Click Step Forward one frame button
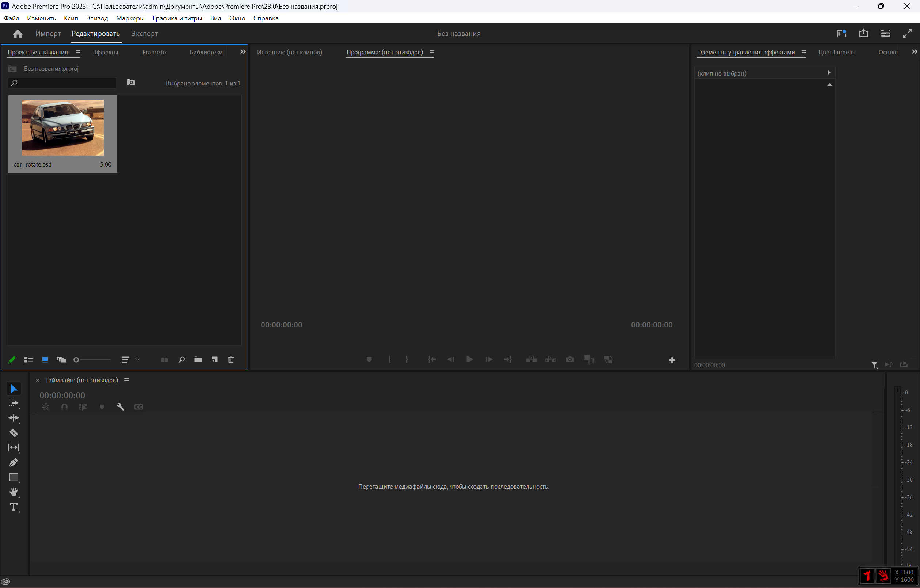 coord(489,359)
